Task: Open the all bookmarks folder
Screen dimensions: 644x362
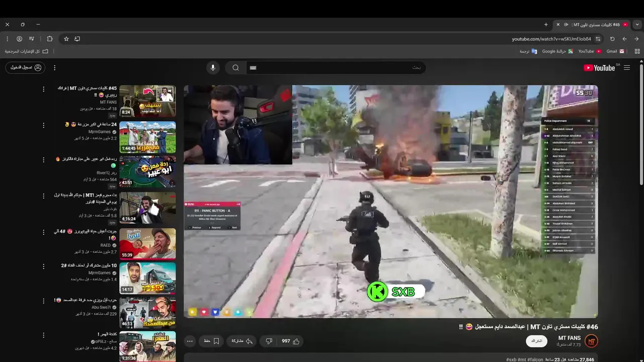Action: pyautogui.click(x=26, y=51)
